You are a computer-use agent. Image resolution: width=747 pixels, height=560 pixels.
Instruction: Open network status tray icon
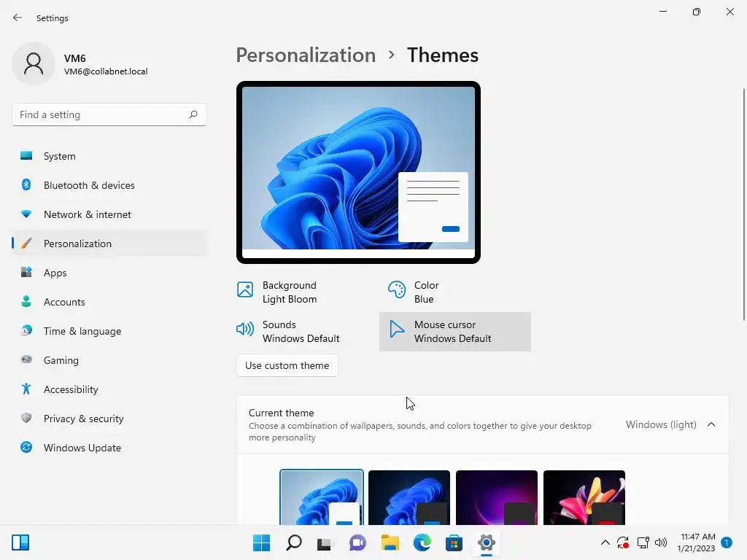643,542
